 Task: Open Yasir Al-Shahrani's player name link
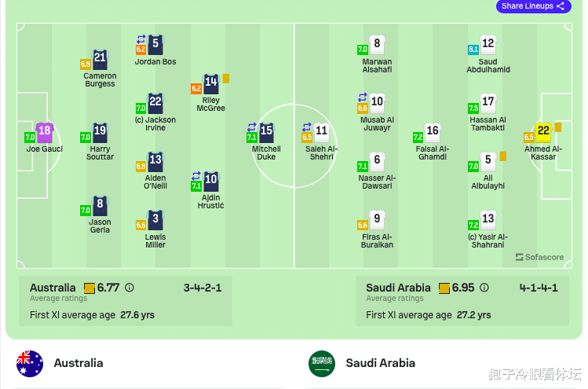click(x=488, y=241)
